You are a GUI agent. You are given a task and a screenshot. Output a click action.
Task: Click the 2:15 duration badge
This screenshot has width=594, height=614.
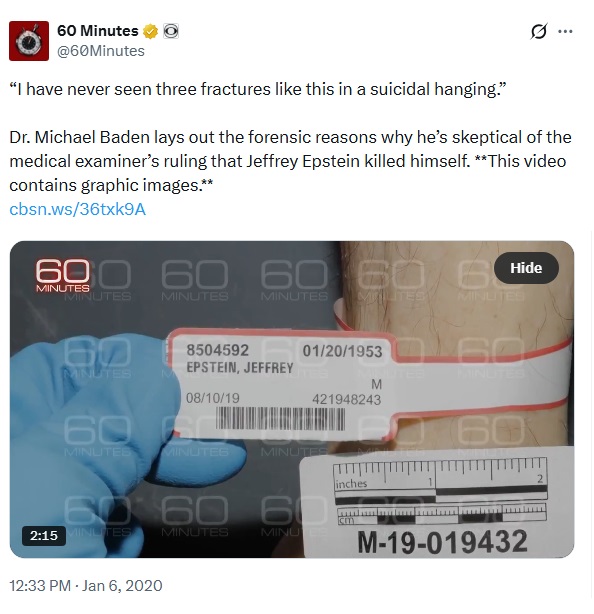click(x=44, y=535)
